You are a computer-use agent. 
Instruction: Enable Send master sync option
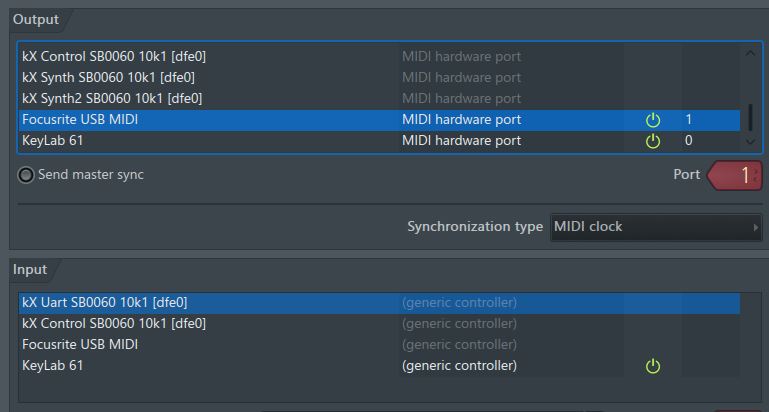tap(26, 175)
